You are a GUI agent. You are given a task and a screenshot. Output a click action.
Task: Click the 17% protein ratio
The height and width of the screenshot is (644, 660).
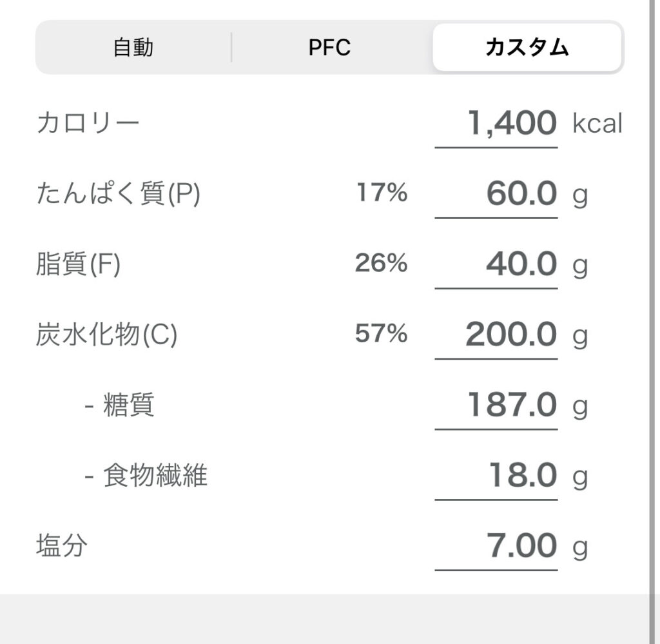pos(381,193)
